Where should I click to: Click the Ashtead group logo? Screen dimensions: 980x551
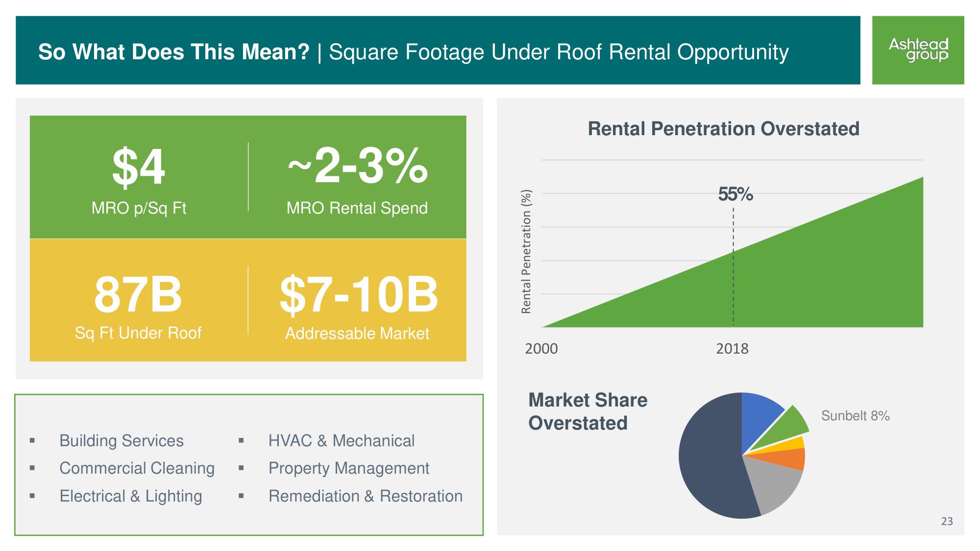[x=918, y=50]
